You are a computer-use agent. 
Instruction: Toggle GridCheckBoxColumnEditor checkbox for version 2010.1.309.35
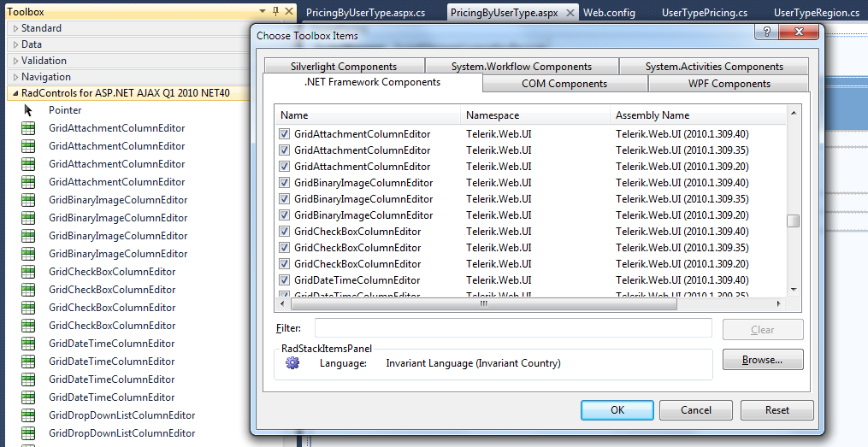[284, 247]
